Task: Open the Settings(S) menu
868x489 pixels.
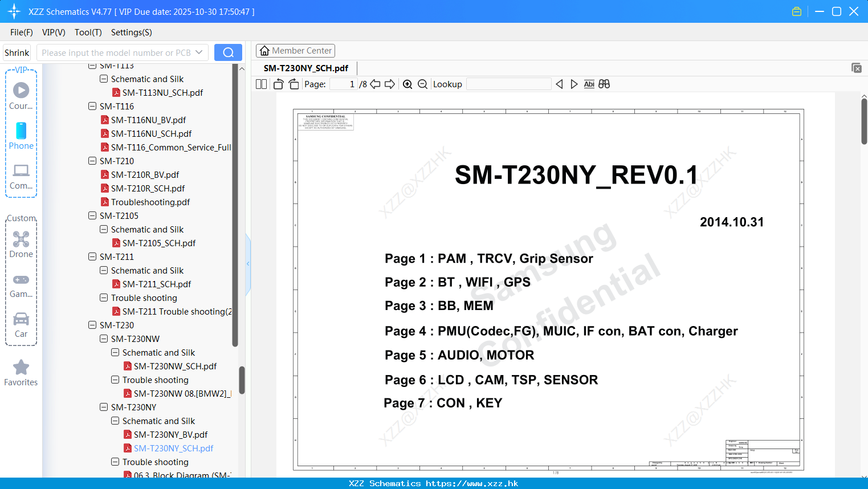Action: point(132,32)
